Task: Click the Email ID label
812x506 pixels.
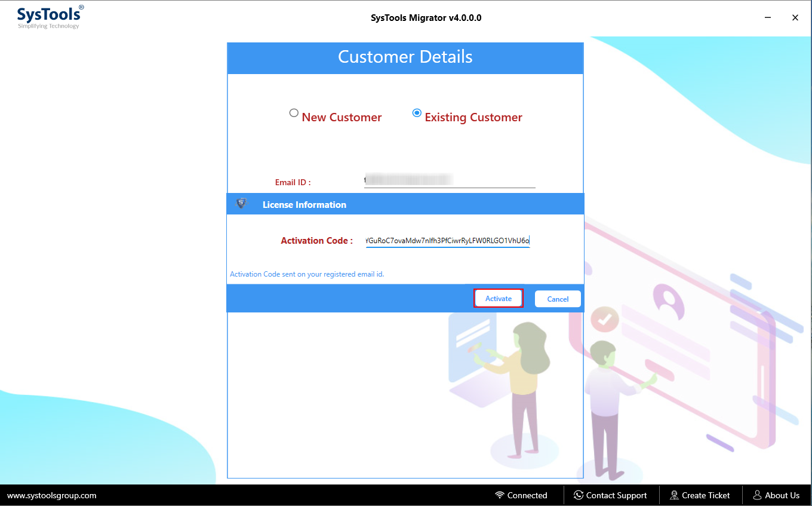Action: coord(293,182)
